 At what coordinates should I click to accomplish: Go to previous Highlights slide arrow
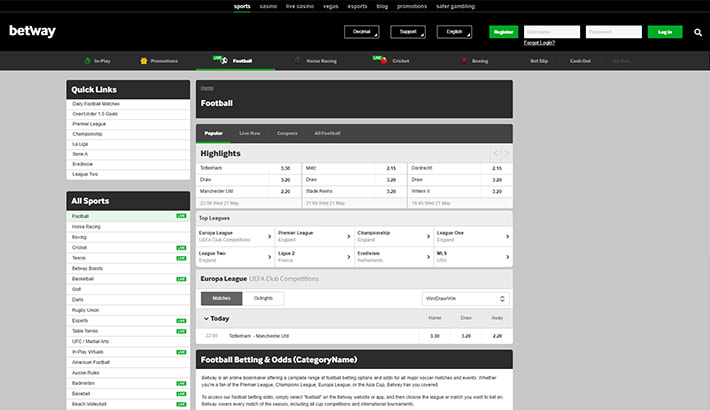click(495, 154)
